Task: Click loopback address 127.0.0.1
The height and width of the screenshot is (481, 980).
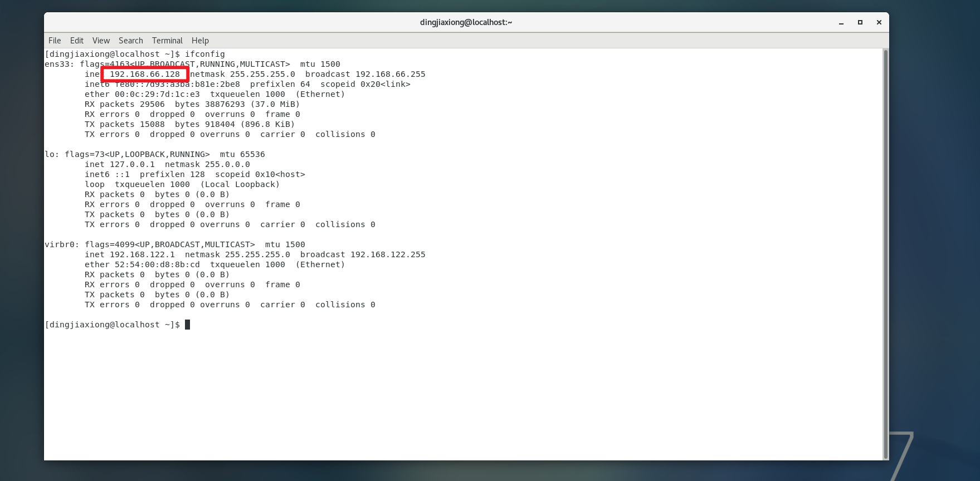Action: coord(132,164)
